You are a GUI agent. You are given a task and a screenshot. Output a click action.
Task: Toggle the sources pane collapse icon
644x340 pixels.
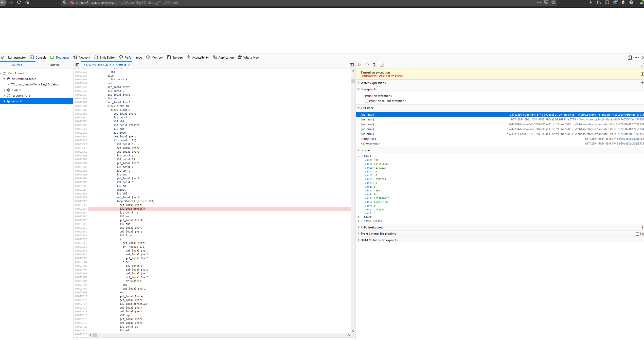click(77, 65)
